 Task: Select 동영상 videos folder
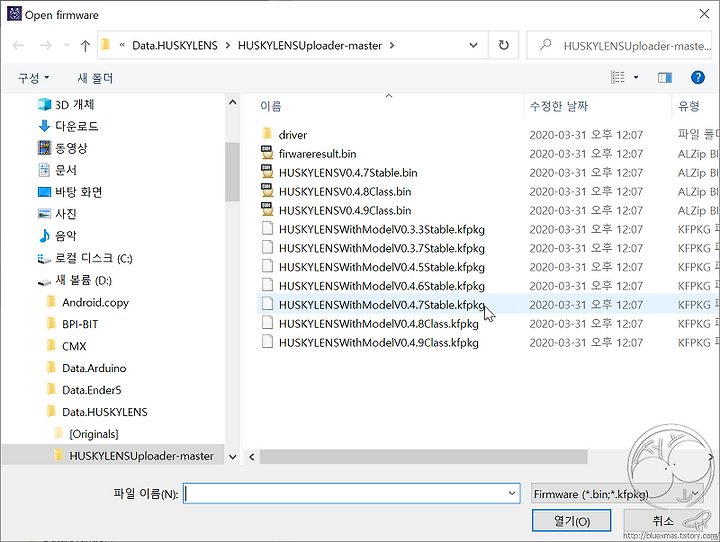(62, 148)
